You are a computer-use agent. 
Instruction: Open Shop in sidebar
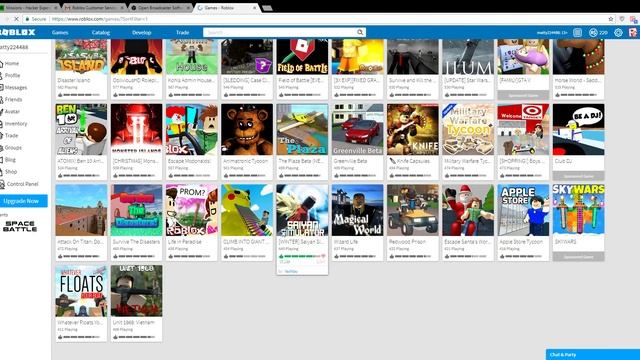[11, 172]
